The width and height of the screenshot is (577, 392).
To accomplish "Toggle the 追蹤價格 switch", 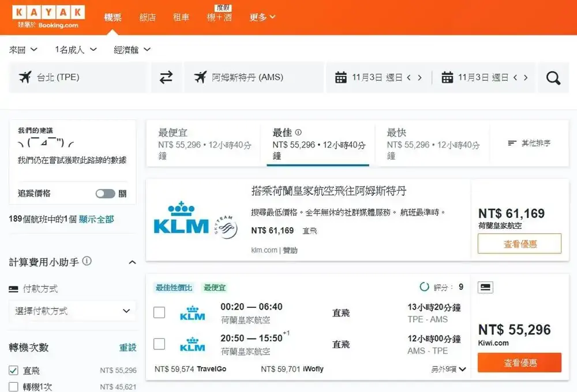I will [x=105, y=194].
